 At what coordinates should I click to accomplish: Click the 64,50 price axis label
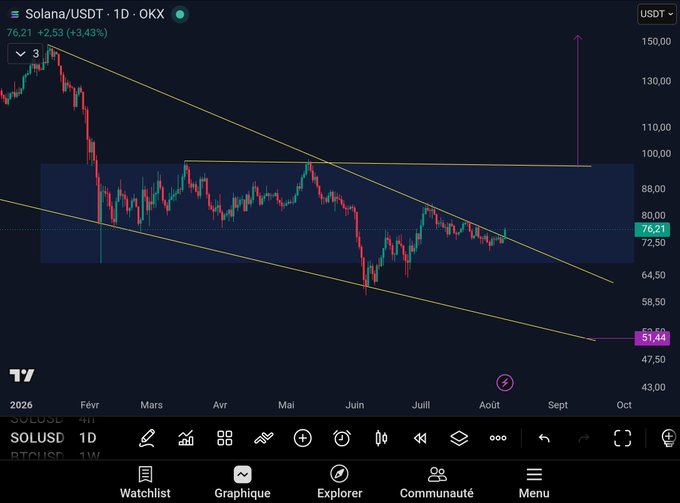pyautogui.click(x=654, y=275)
